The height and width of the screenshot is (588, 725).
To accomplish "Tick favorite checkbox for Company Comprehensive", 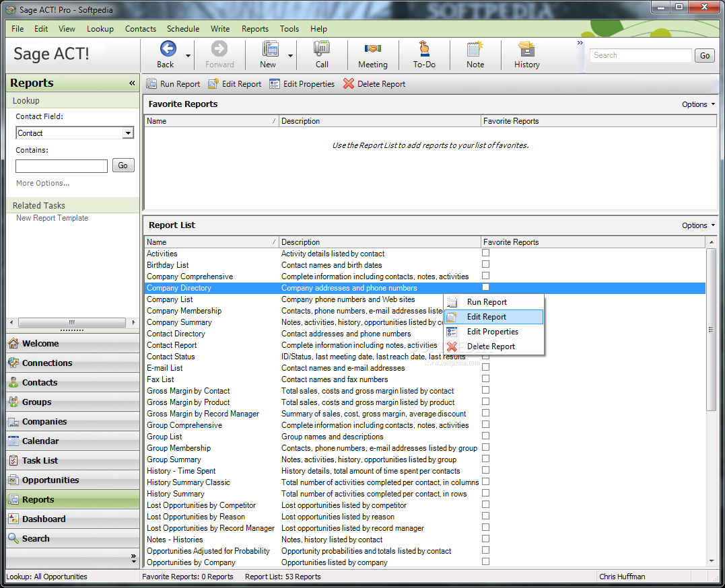I will (485, 276).
